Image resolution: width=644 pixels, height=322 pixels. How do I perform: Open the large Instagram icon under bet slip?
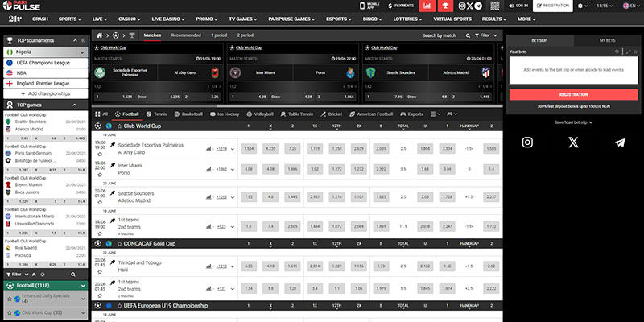pos(527,142)
